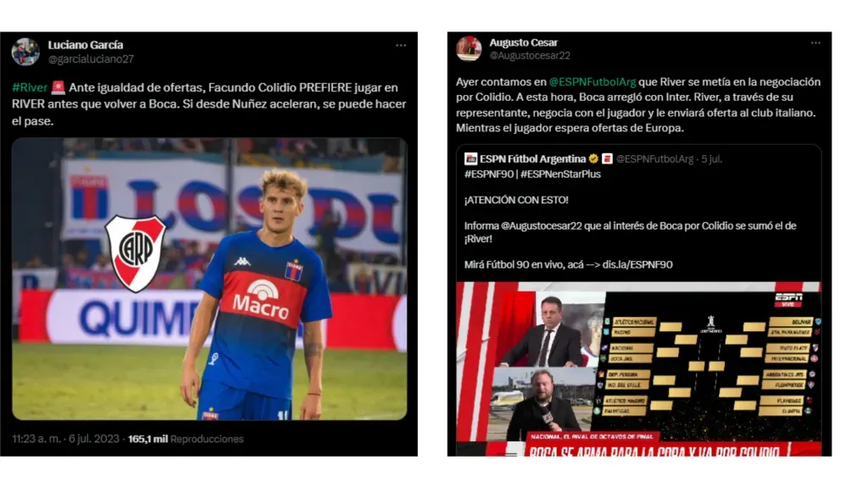
Task: Open Luciano García's profile avatar
Action: coord(25,52)
